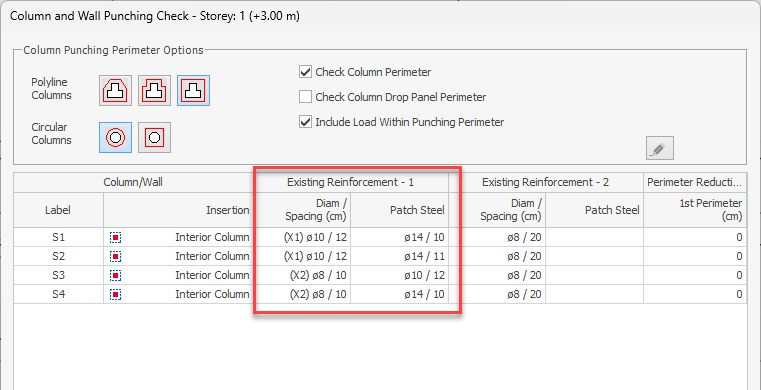
Task: Click the Column/Wall group header
Action: (133, 182)
